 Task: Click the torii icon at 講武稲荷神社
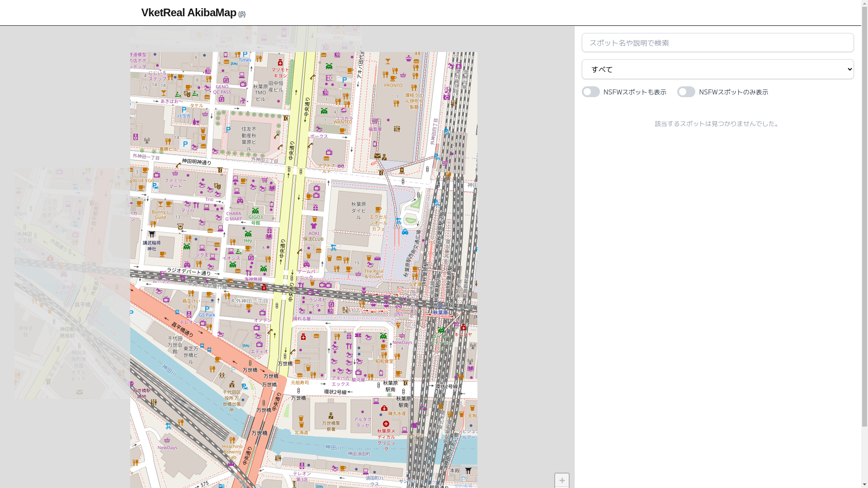point(152,234)
